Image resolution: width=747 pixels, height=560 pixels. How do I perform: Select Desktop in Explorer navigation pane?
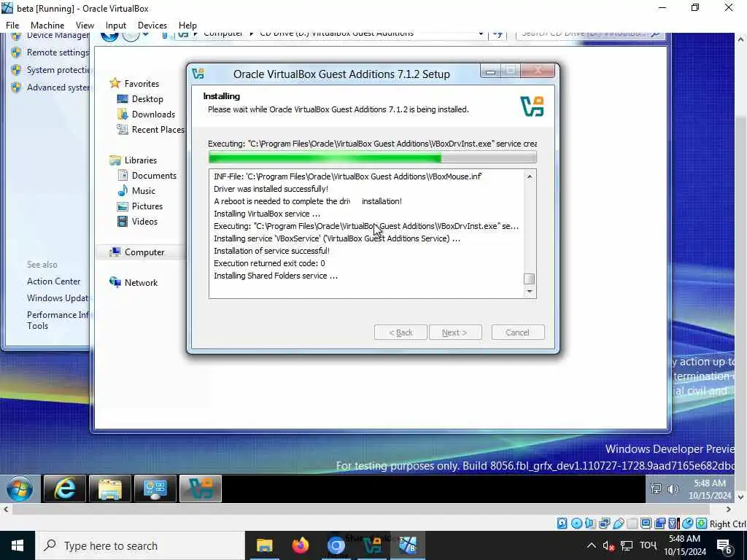(147, 99)
